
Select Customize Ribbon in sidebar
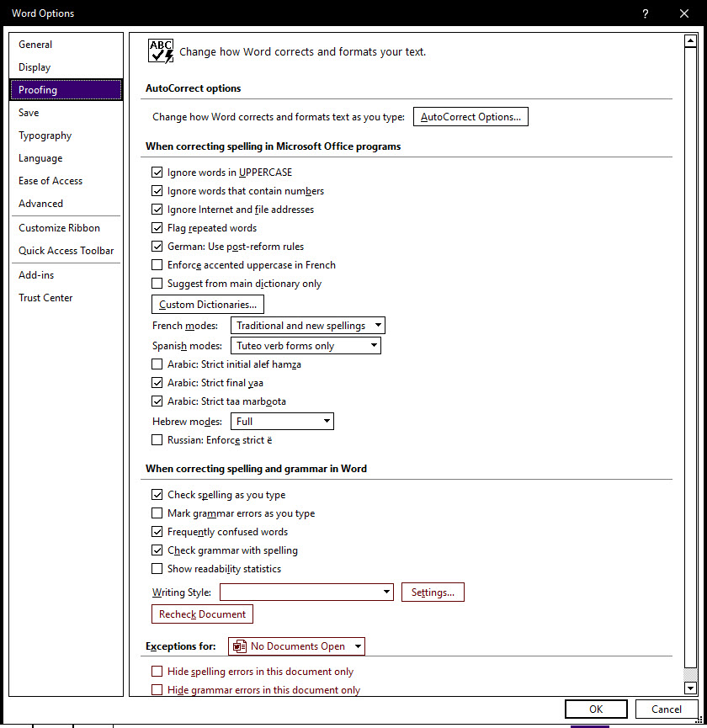tap(59, 228)
